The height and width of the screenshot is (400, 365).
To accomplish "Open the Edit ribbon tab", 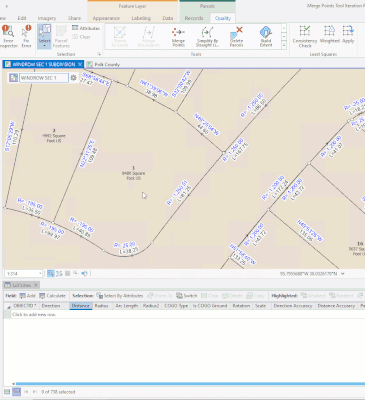I will coord(22,18).
